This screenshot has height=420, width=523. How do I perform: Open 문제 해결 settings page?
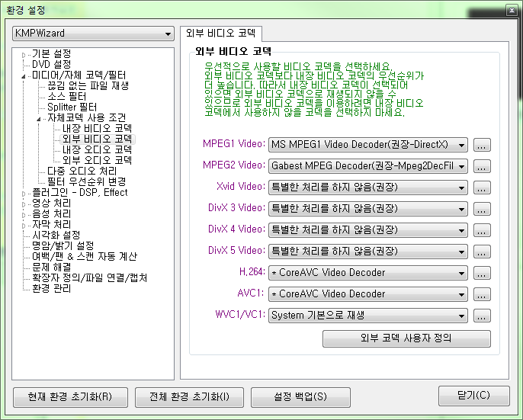[x=51, y=268]
